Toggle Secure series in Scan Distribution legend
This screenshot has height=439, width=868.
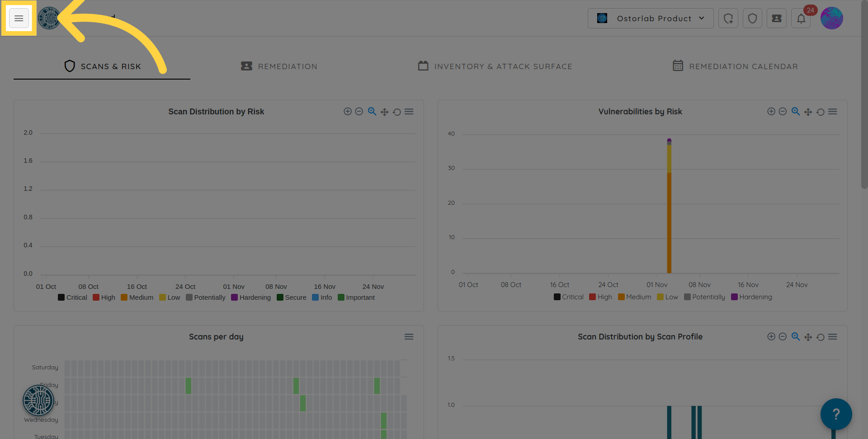click(291, 297)
